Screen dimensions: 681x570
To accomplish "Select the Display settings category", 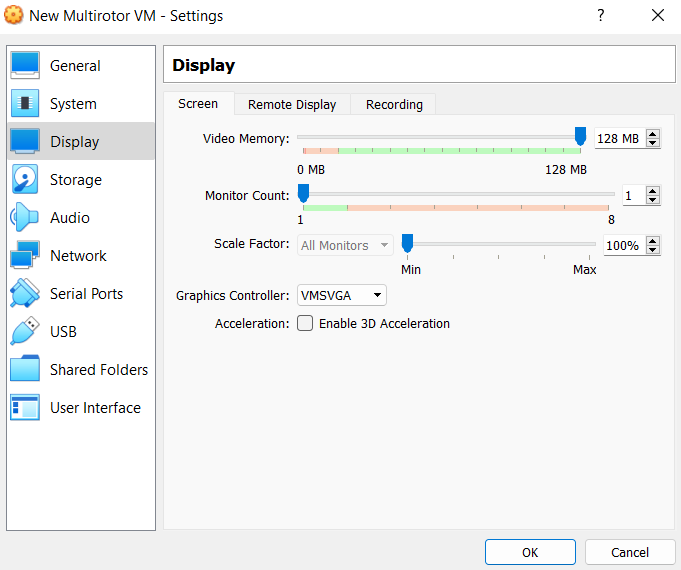I will tap(81, 141).
